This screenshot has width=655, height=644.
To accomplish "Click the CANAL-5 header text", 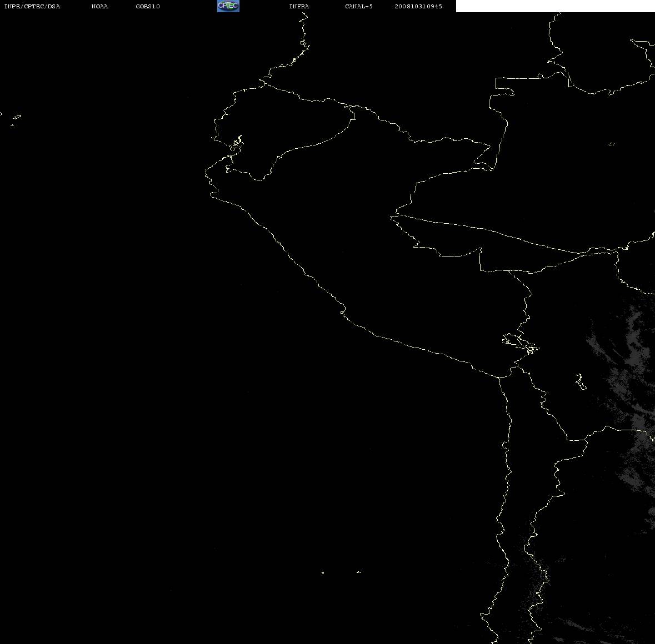I will click(x=359, y=6).
